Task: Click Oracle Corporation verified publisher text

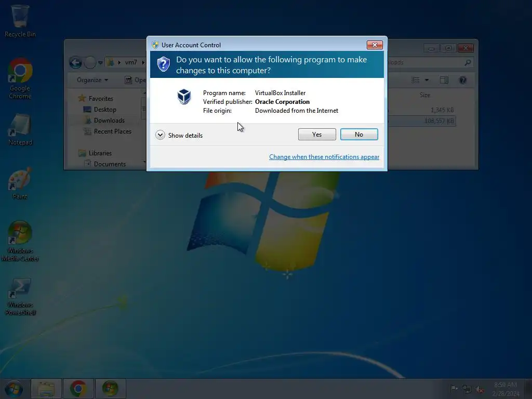Action: click(282, 102)
